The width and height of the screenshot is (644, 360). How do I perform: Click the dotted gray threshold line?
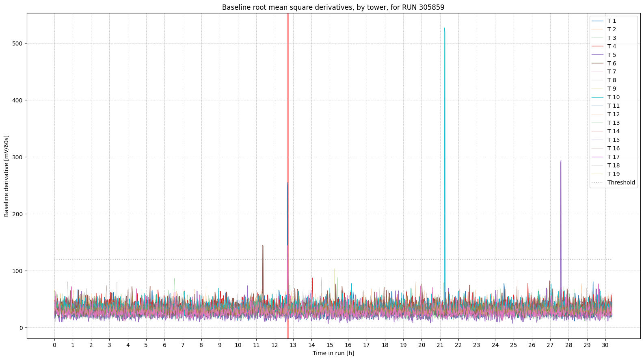(x=162, y=259)
